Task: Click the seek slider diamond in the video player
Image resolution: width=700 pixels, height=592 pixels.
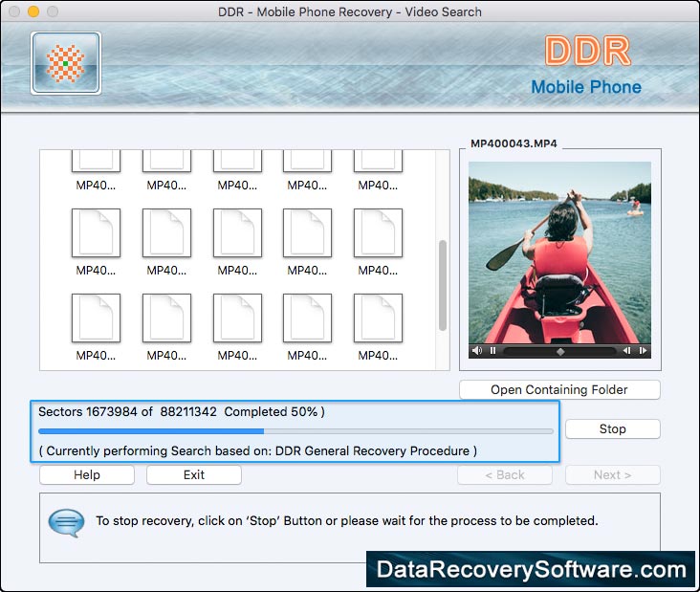Action: pos(560,351)
